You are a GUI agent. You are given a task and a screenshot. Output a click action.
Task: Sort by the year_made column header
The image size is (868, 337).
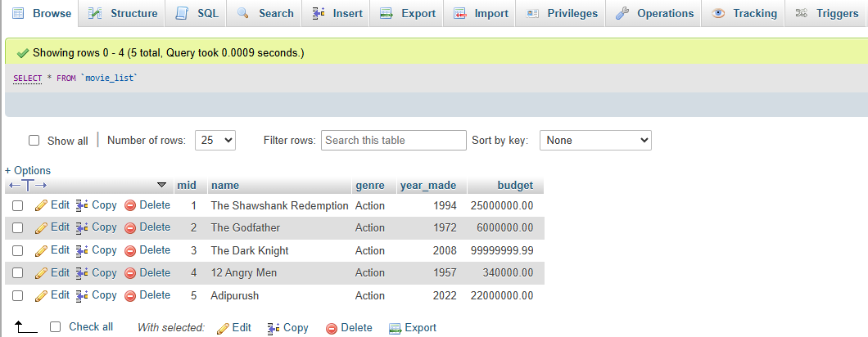click(427, 186)
